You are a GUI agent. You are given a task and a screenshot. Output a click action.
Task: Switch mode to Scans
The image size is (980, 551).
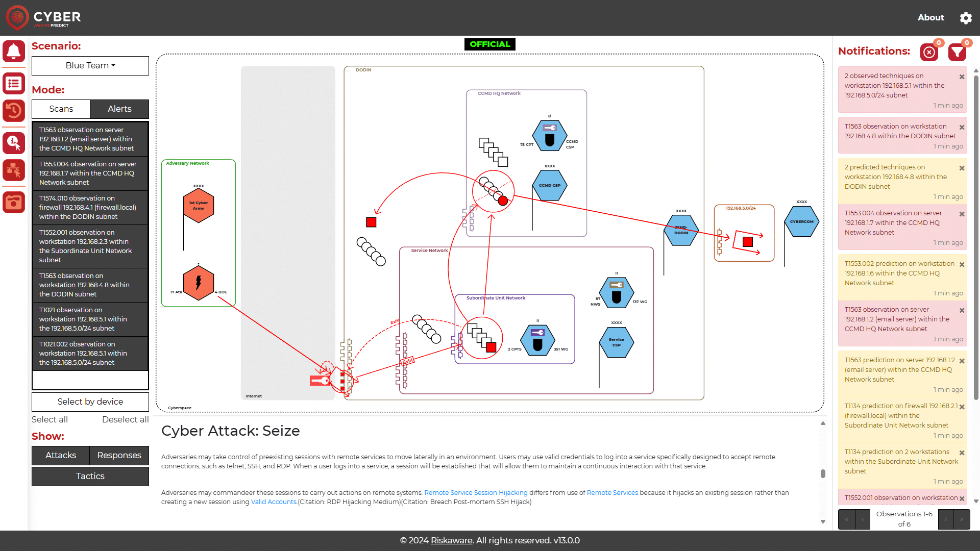tap(61, 109)
